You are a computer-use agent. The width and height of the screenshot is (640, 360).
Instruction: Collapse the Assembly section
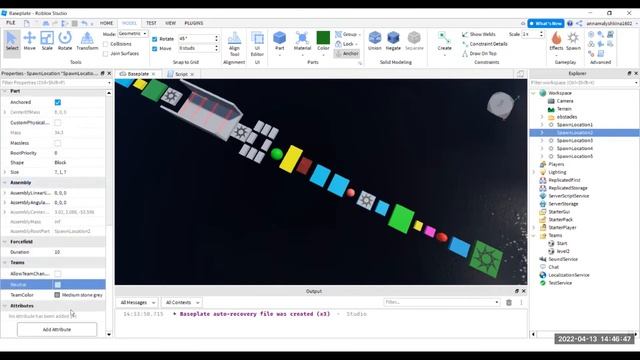click(5, 182)
